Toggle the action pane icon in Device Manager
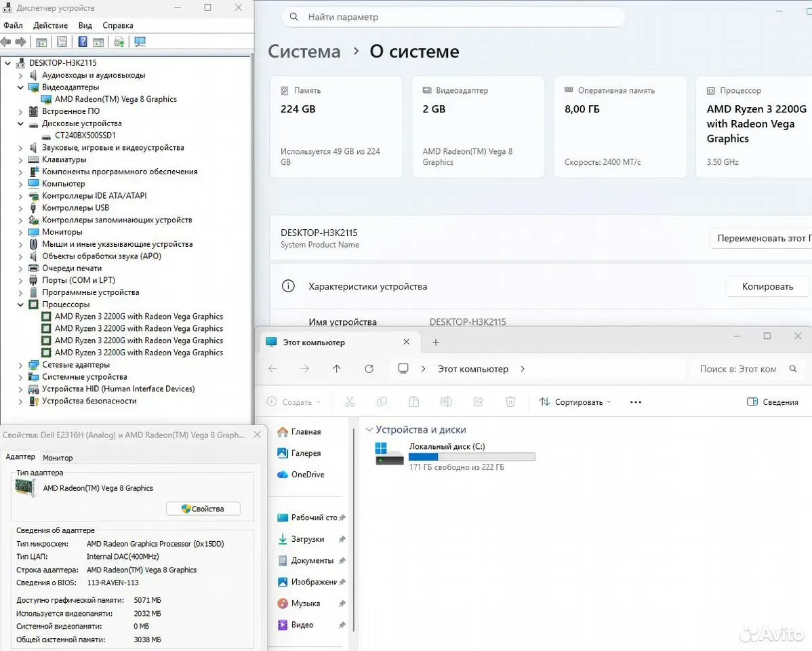812x651 pixels. 98,42
